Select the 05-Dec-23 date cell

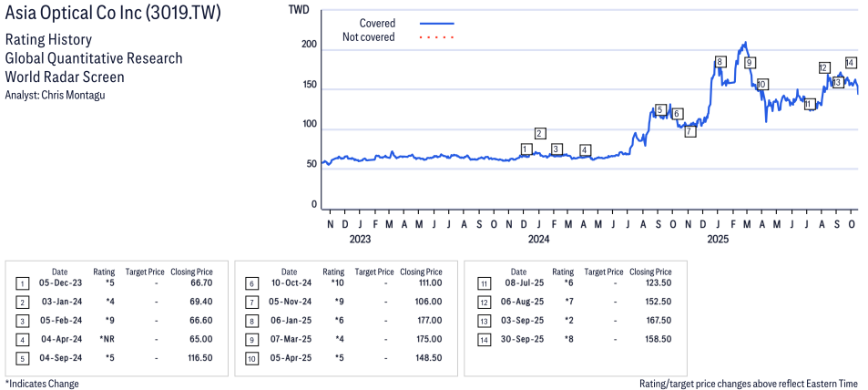59,284
